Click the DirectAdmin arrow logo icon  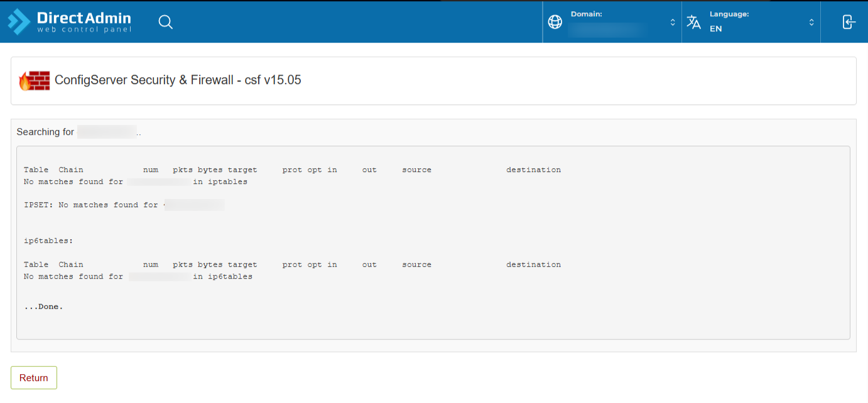[19, 21]
